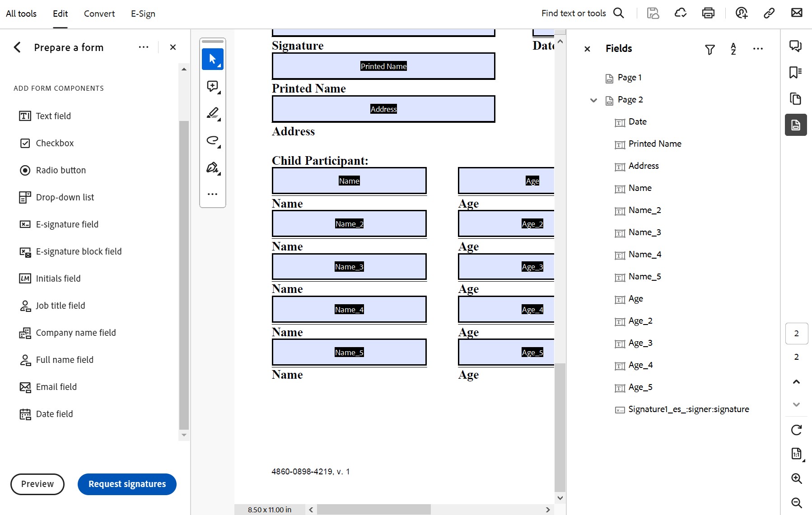Share the document via email

796,13
